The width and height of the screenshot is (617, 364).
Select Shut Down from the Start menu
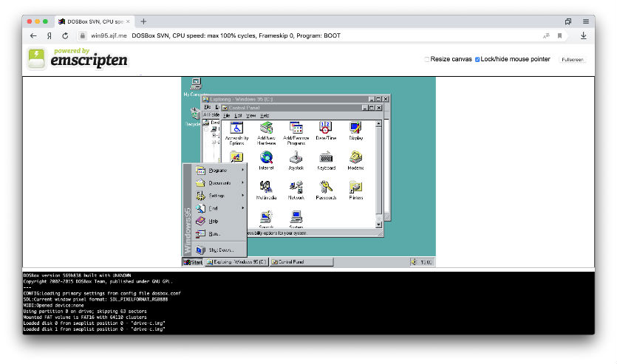tap(219, 250)
